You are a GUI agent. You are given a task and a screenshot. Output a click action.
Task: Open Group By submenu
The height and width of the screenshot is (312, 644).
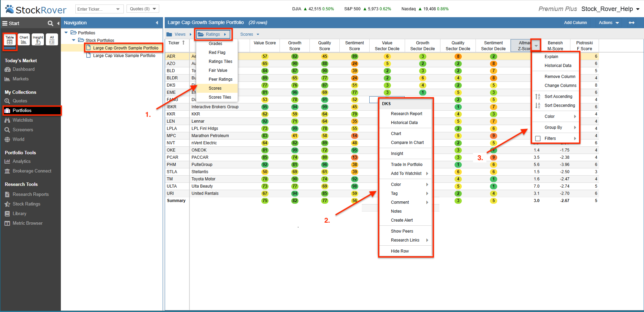(x=555, y=127)
